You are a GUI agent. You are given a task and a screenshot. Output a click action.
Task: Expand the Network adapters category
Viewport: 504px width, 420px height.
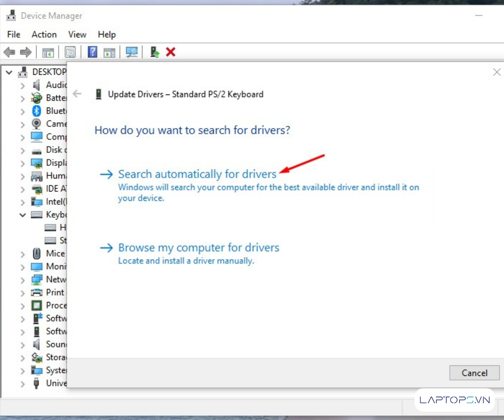23,280
